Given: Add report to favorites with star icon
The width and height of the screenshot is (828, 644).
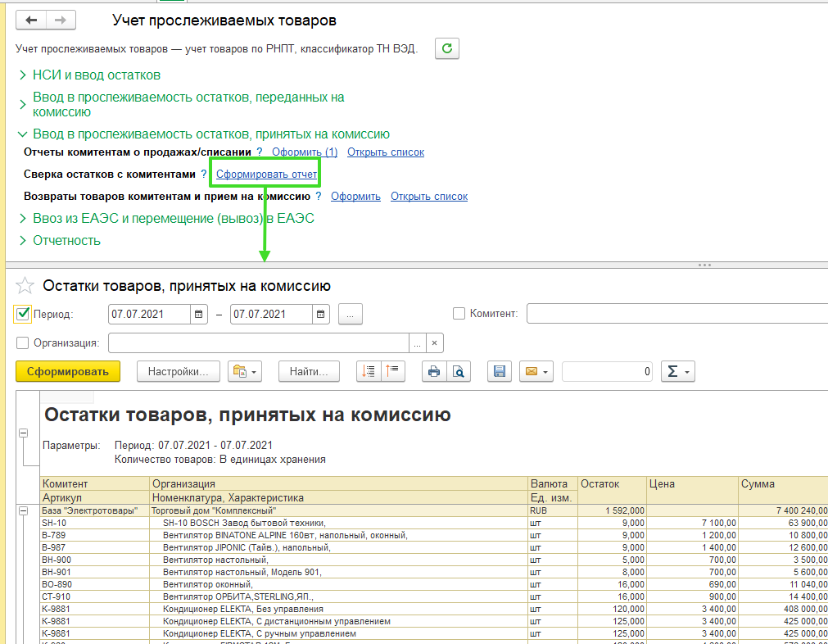Looking at the screenshot, I should click(x=25, y=286).
